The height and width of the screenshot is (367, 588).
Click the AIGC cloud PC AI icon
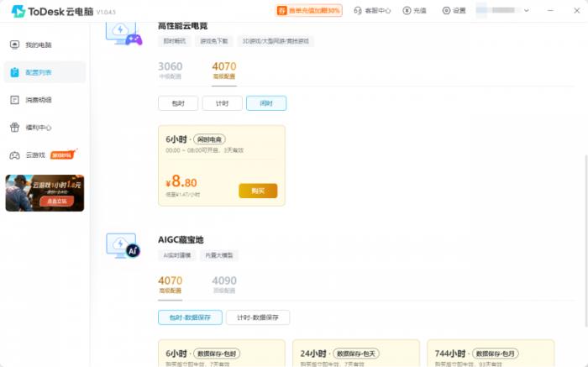(123, 245)
